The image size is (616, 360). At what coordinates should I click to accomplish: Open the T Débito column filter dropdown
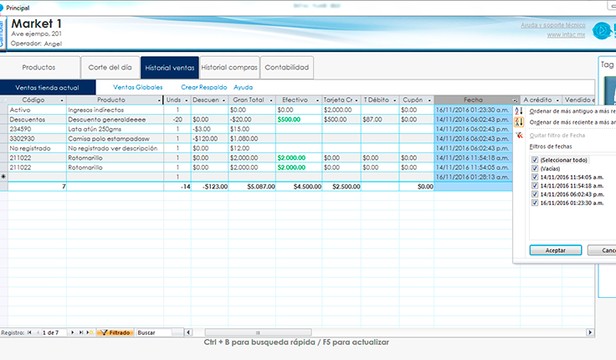pyautogui.click(x=395, y=101)
